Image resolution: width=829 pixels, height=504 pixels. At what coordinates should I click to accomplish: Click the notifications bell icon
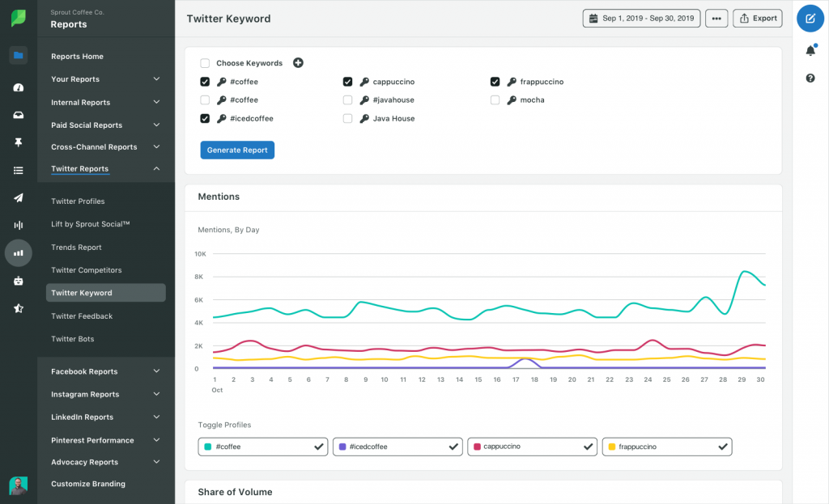[x=810, y=50]
